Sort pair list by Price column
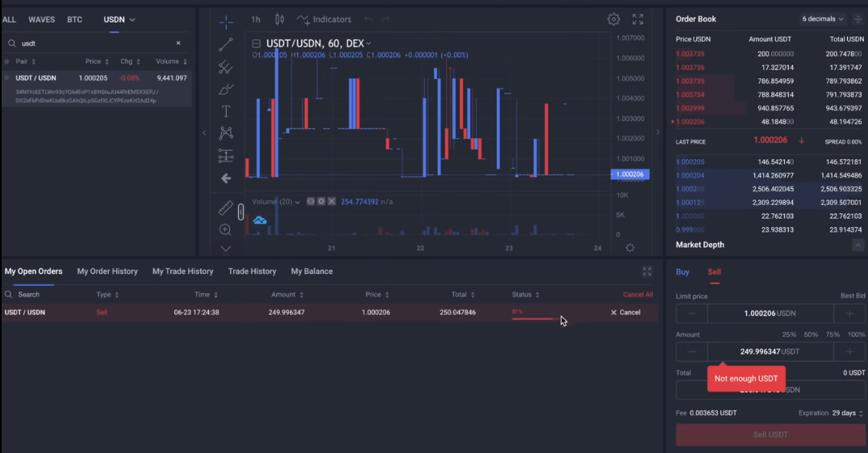The image size is (868, 453). coord(97,61)
